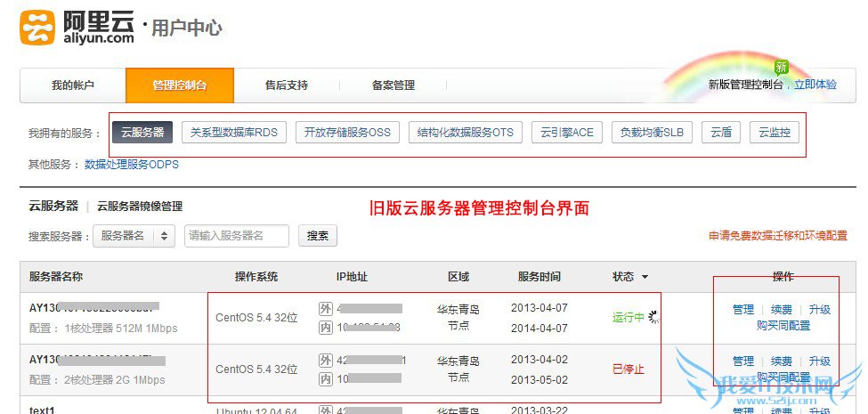The width and height of the screenshot is (868, 414).
Task: Click 升级 for the running server
Action: click(820, 310)
